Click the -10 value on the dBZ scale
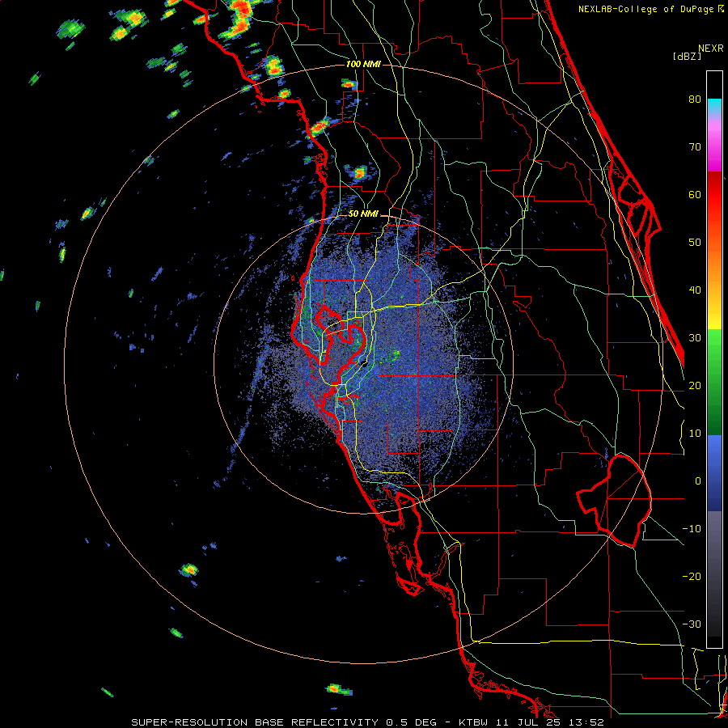The image size is (728, 728). [692, 529]
